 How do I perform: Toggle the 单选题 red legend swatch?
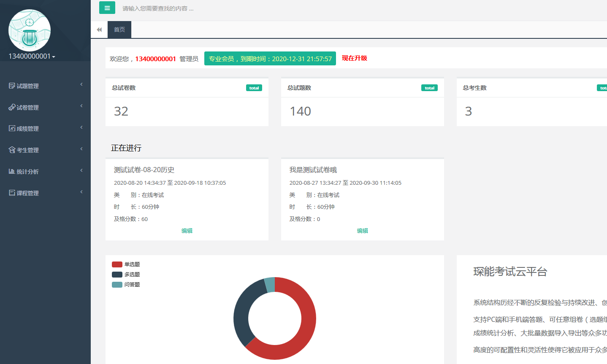point(117,264)
